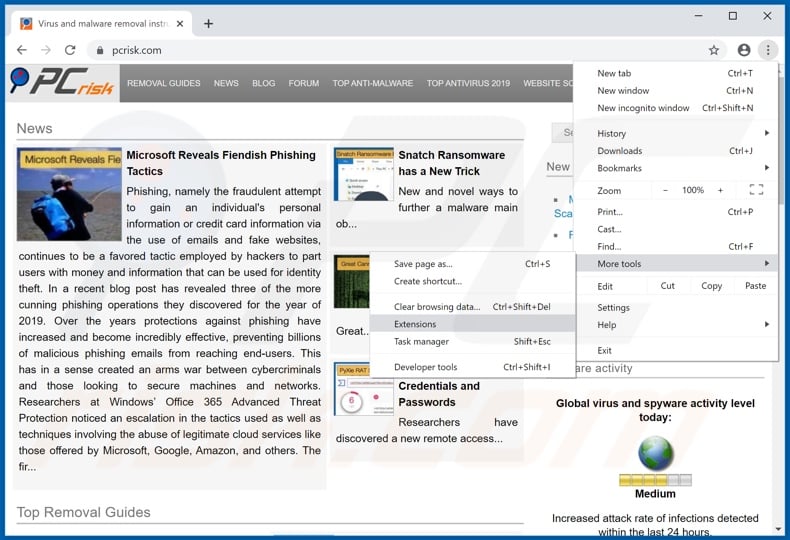Click the browser back arrow

point(22,50)
